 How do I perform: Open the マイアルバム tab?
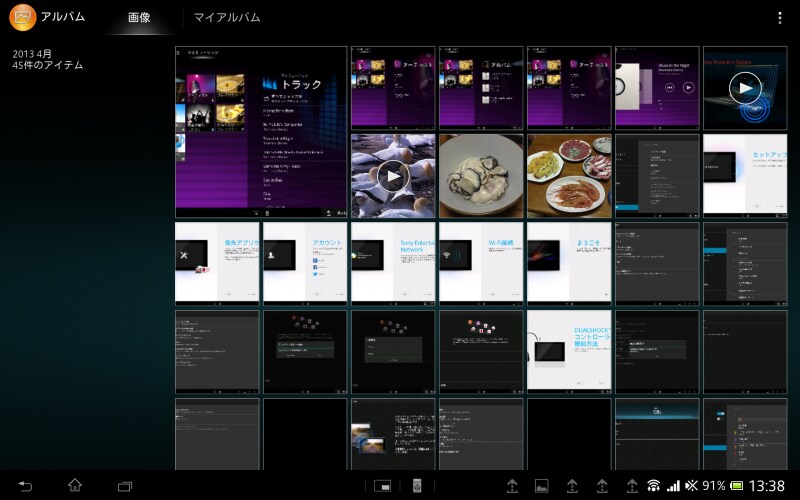click(226, 18)
